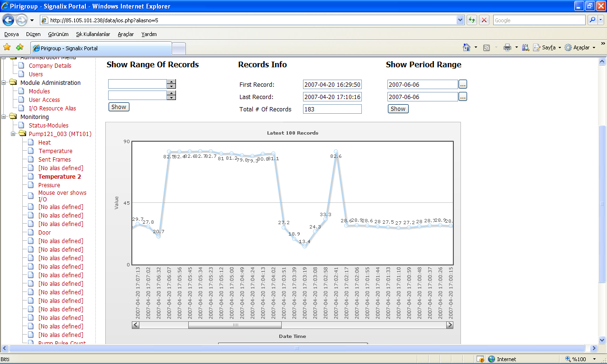The image size is (607, 364).
Task: Click the Stop loading red X icon
Action: click(x=484, y=20)
